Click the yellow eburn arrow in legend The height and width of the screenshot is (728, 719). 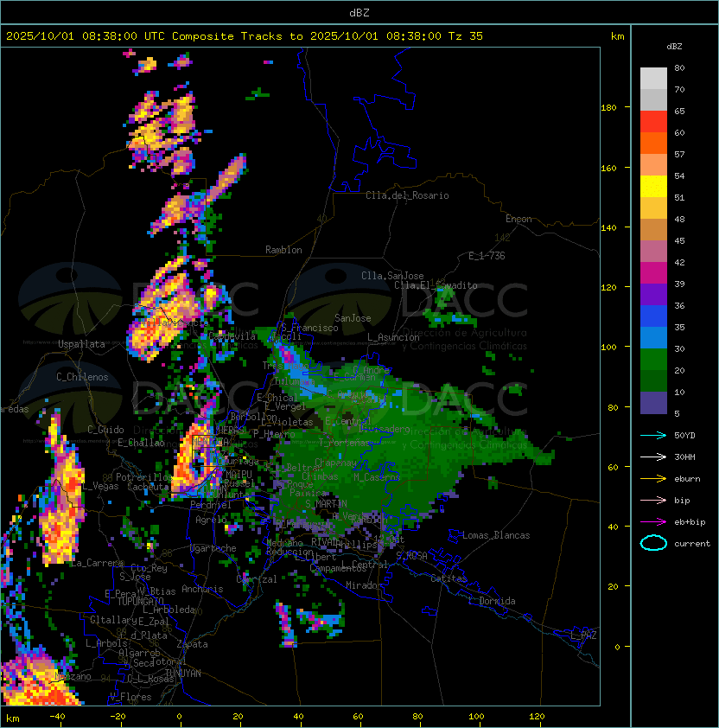point(653,479)
